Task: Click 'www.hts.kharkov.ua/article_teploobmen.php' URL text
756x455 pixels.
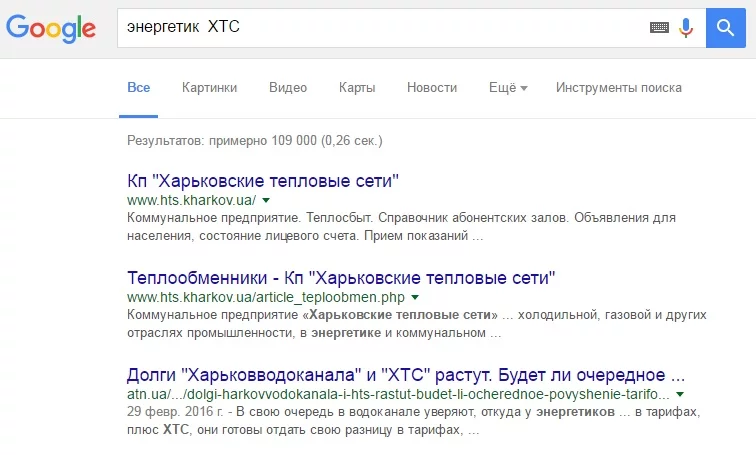Action: click(x=266, y=297)
